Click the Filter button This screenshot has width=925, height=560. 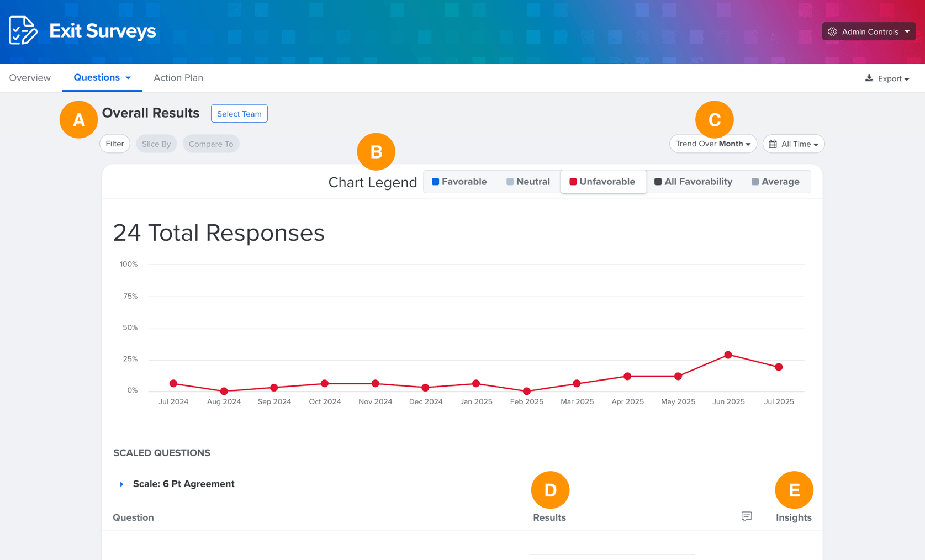coord(115,144)
